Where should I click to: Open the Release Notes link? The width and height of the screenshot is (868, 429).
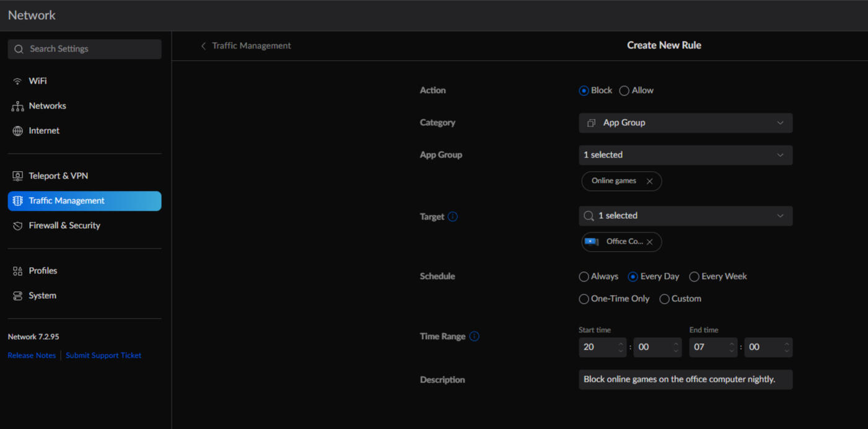click(32, 355)
